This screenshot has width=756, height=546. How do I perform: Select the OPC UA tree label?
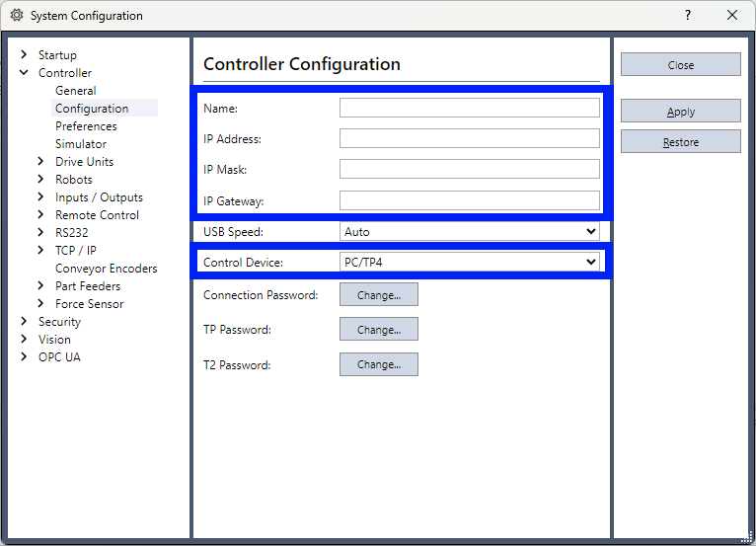(x=59, y=357)
